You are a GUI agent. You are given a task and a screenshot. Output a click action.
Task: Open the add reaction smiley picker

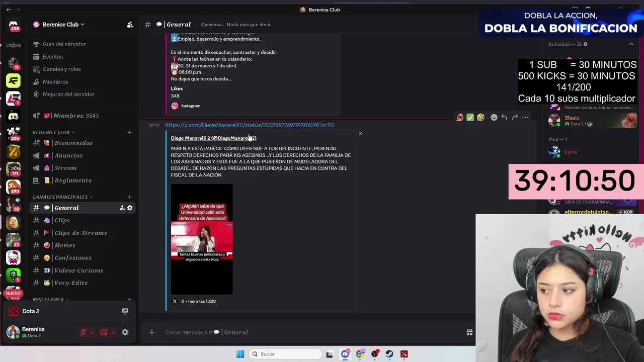coord(494,117)
